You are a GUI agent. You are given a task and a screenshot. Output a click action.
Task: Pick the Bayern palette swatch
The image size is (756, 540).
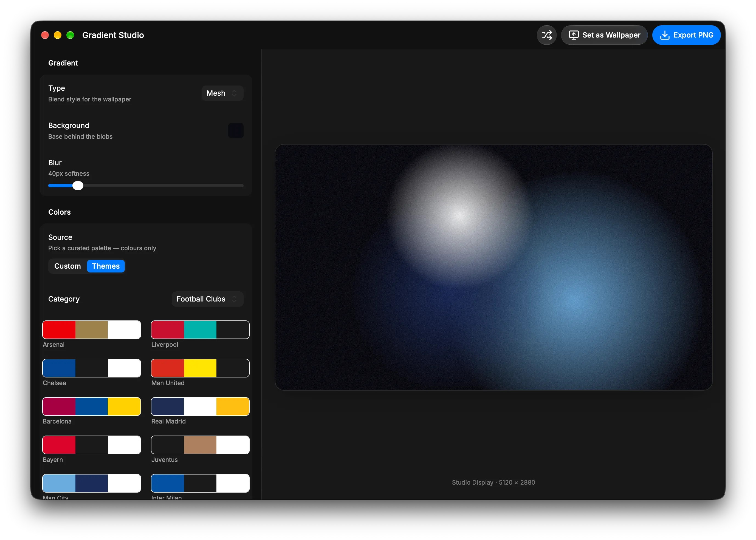pos(92,445)
